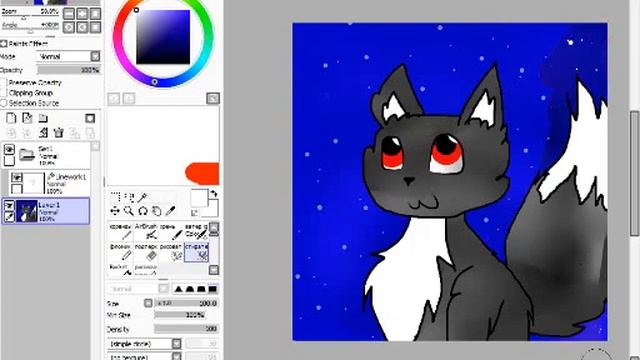The image size is (640, 360).
Task: Enable the Preserve Opacity checkbox
Action: (x=4, y=82)
